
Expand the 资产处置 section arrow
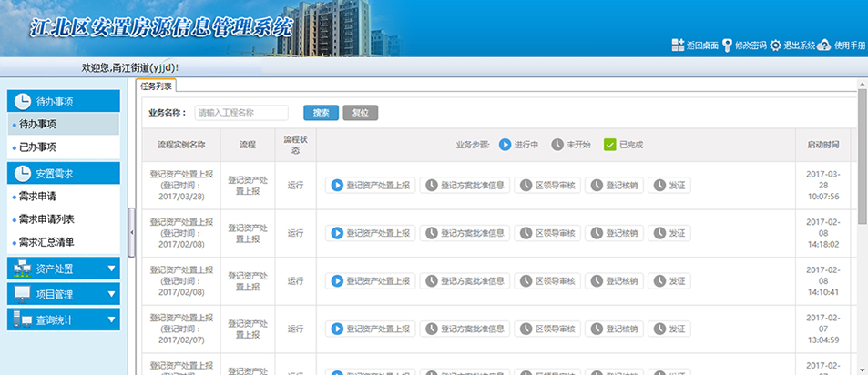[111, 269]
